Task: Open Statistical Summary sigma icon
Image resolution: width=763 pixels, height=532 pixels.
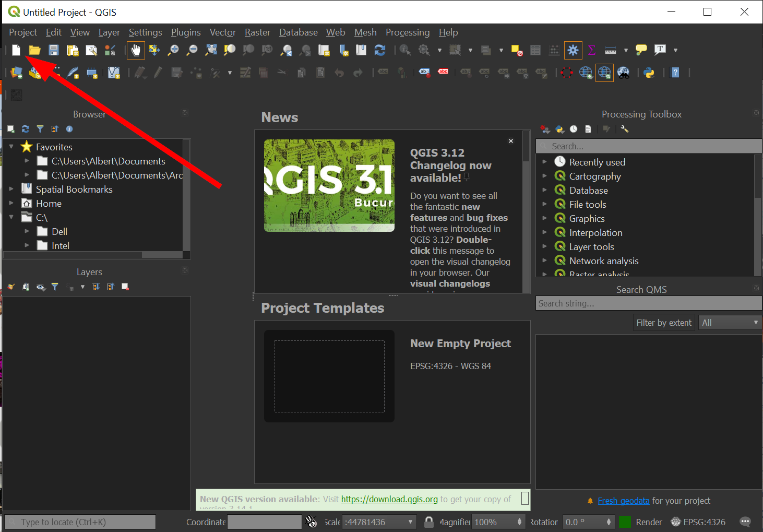Action: tap(592, 50)
